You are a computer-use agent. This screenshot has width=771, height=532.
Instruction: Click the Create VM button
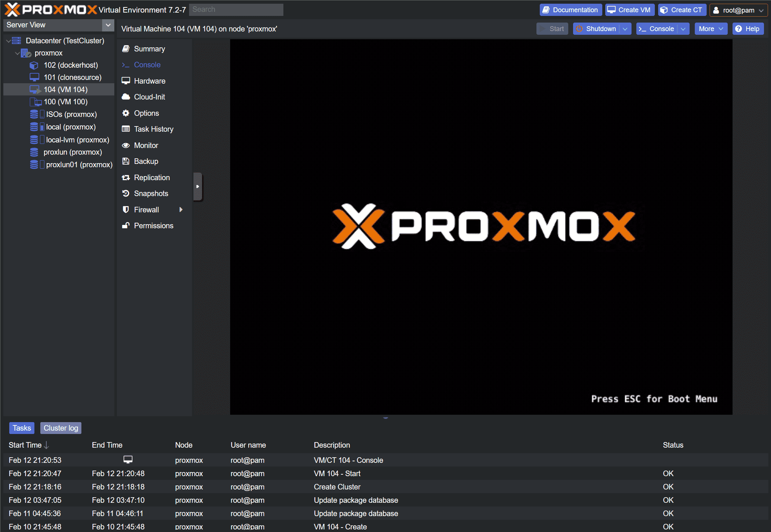(629, 10)
